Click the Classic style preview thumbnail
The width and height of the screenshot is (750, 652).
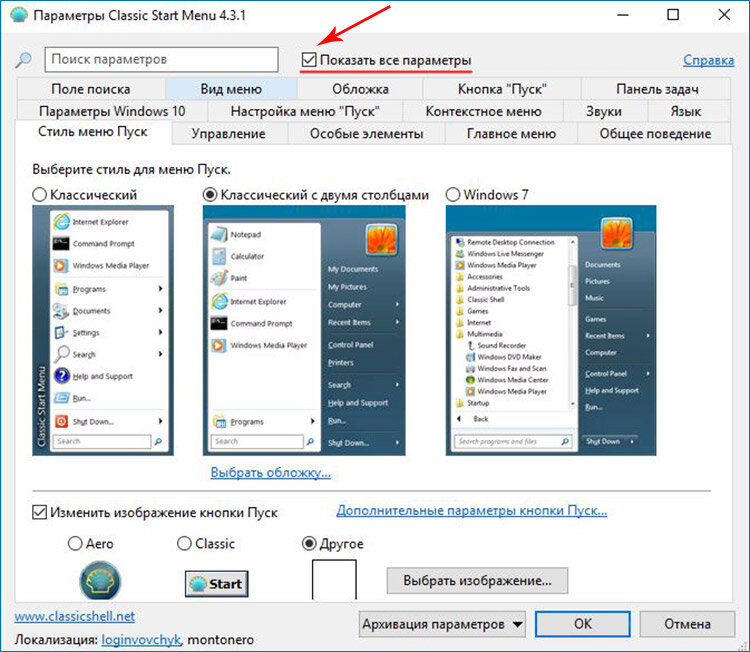coord(103,331)
